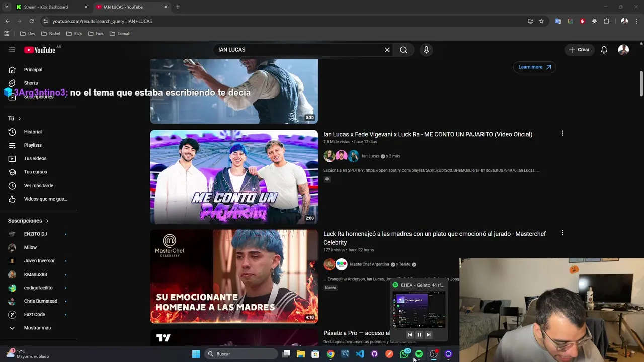Open a new browser tab
644x362 pixels.
(x=178, y=7)
